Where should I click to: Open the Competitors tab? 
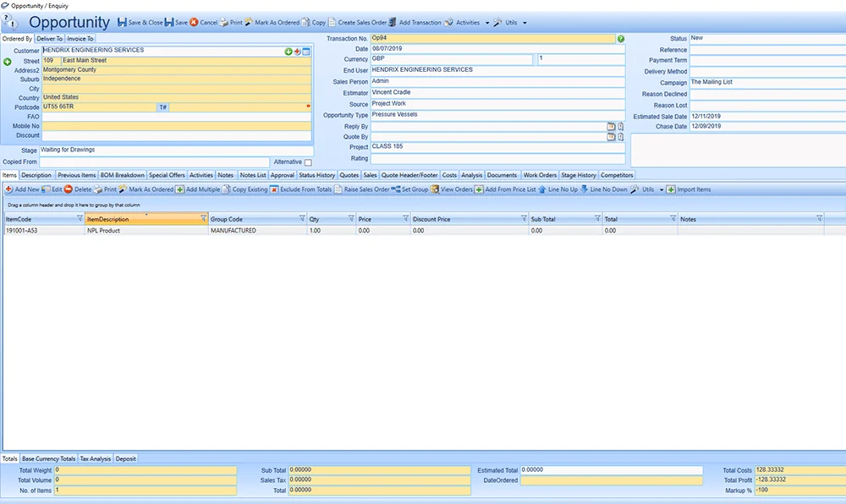pyautogui.click(x=617, y=175)
